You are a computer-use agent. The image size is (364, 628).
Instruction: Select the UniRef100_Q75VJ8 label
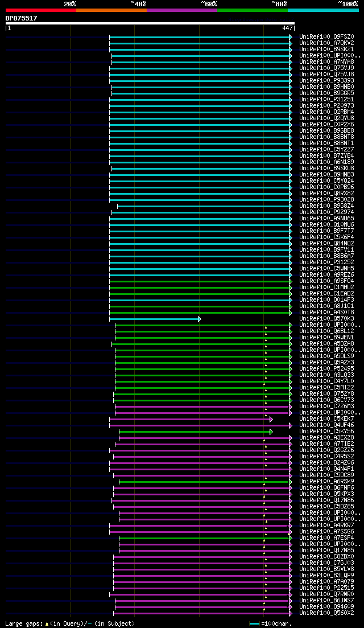coord(326,74)
